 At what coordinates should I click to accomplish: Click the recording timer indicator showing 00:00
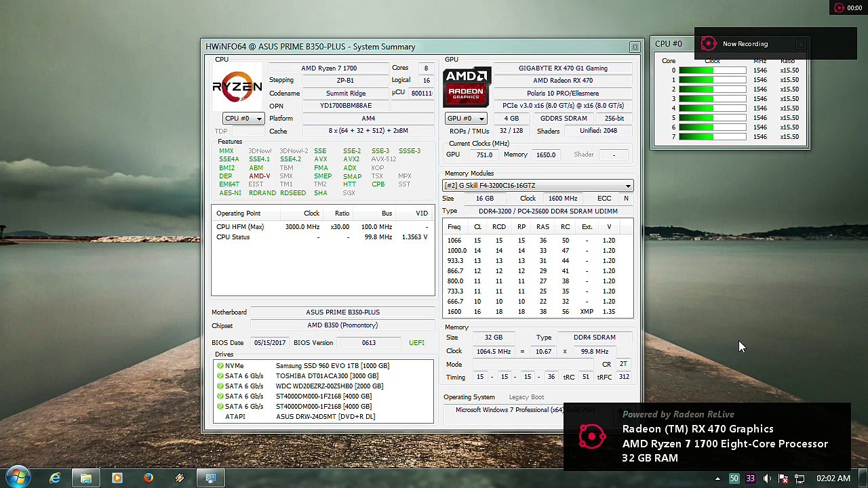[x=849, y=8]
